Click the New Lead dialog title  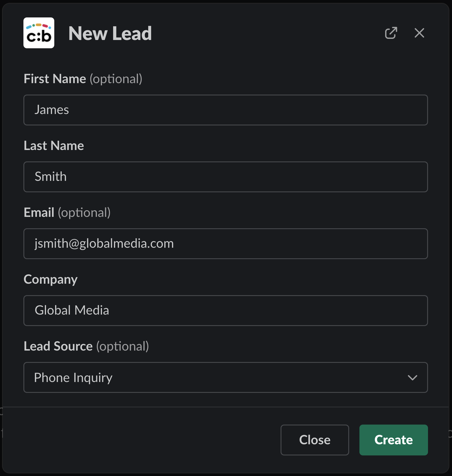click(110, 33)
